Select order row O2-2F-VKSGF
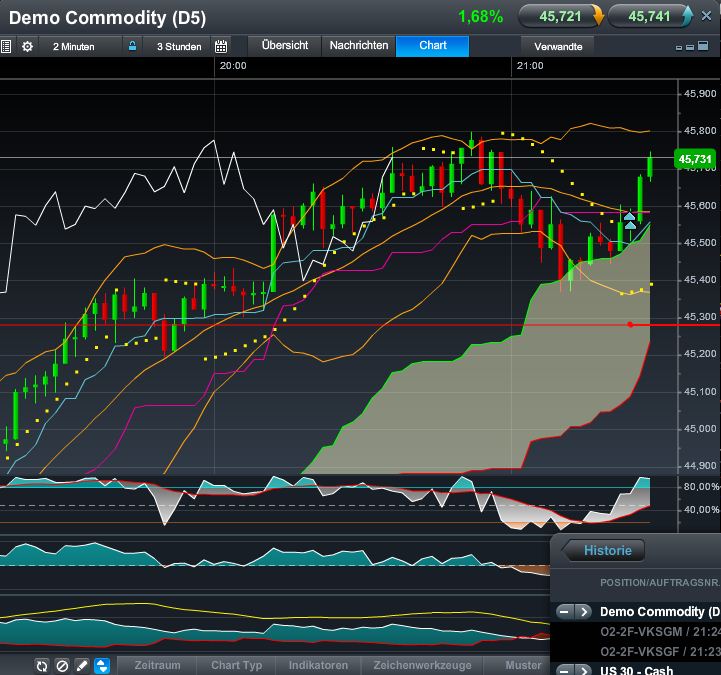 [635, 652]
